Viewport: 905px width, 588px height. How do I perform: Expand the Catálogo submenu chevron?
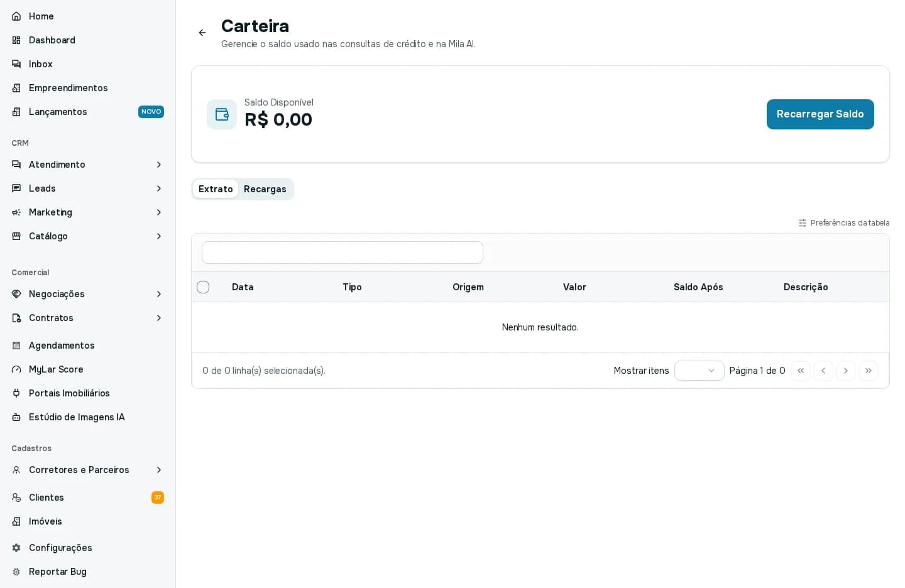[159, 236]
